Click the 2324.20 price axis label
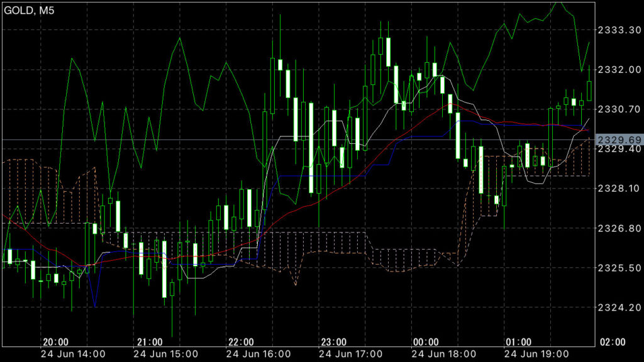644x362 pixels. click(x=619, y=307)
